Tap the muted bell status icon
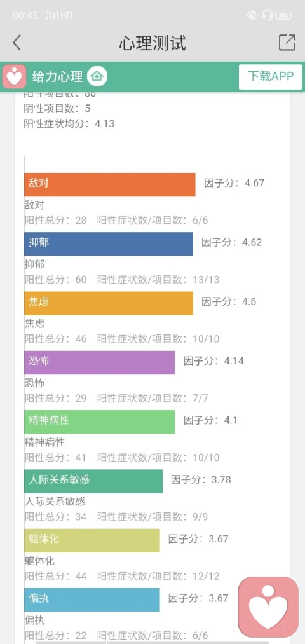 point(252,16)
